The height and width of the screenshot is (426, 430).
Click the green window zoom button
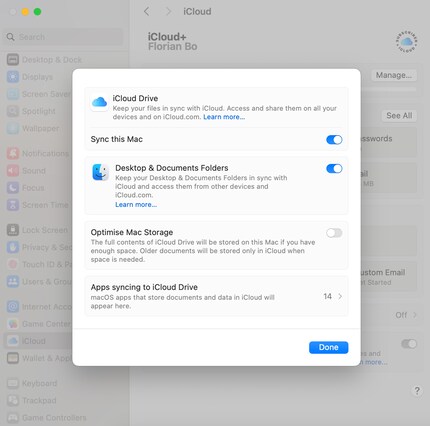click(38, 12)
